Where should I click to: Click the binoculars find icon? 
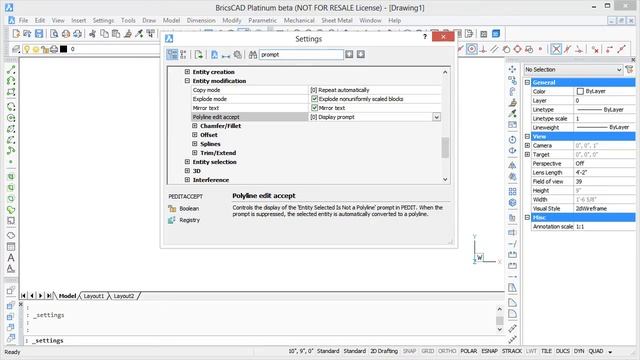click(253, 54)
